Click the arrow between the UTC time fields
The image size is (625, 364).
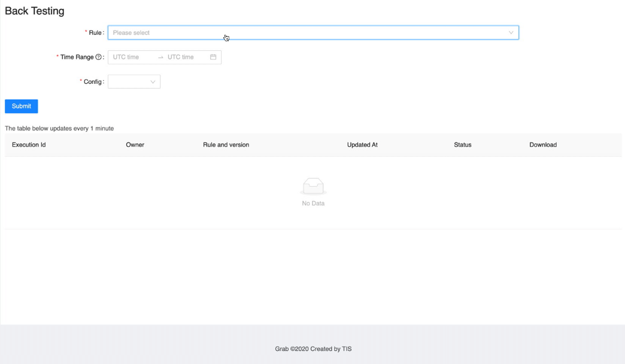click(x=160, y=57)
